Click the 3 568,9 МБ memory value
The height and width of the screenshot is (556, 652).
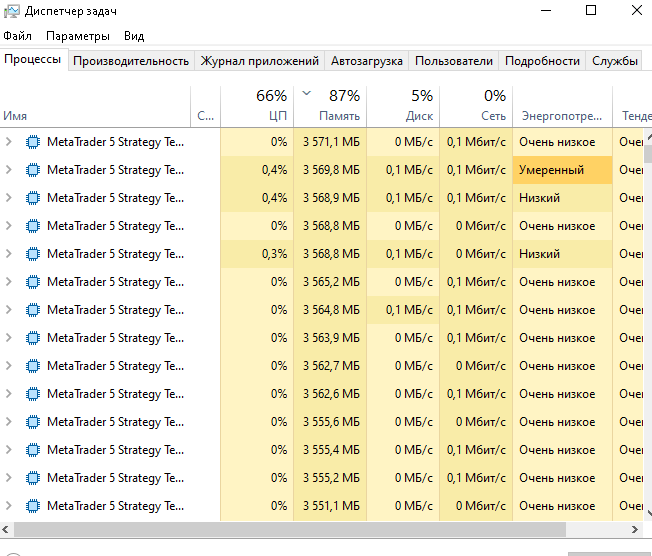pyautogui.click(x=331, y=198)
